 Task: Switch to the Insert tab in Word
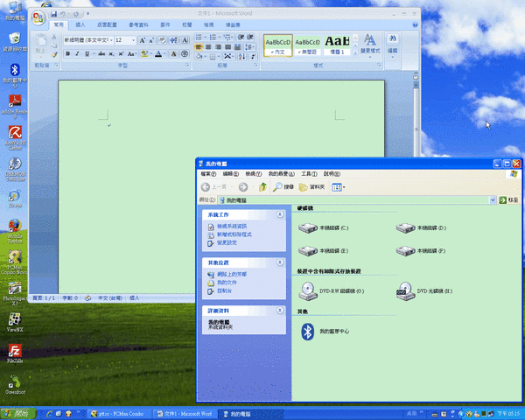coord(80,24)
